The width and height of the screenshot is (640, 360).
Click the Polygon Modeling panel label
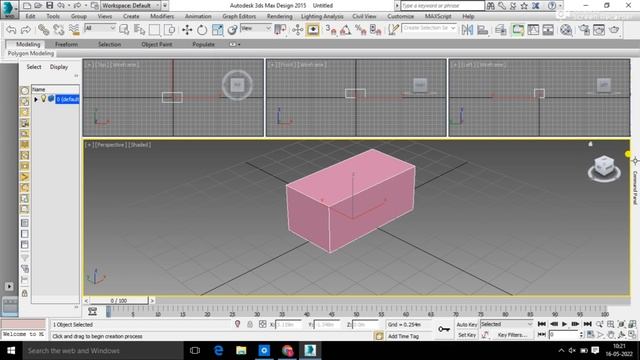(31, 53)
